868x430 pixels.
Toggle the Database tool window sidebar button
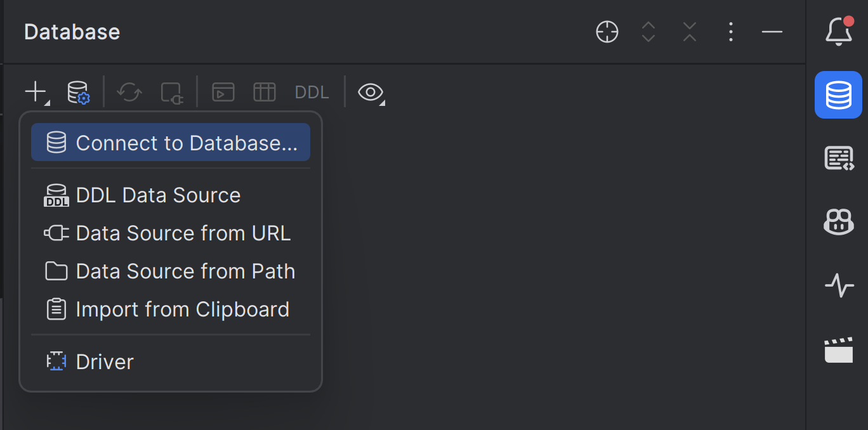click(x=838, y=95)
